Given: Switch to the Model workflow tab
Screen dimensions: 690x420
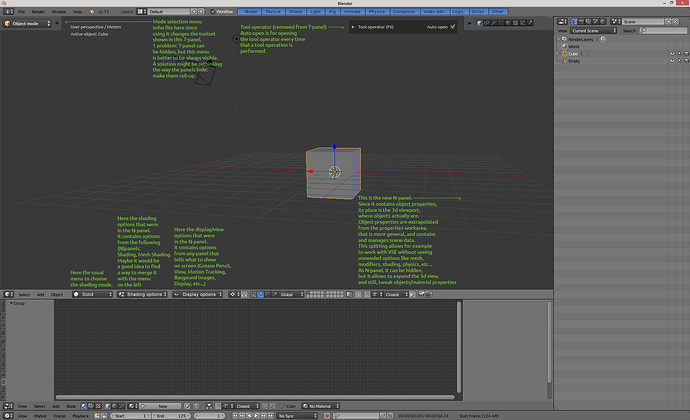Looking at the screenshot, I should coord(250,11).
